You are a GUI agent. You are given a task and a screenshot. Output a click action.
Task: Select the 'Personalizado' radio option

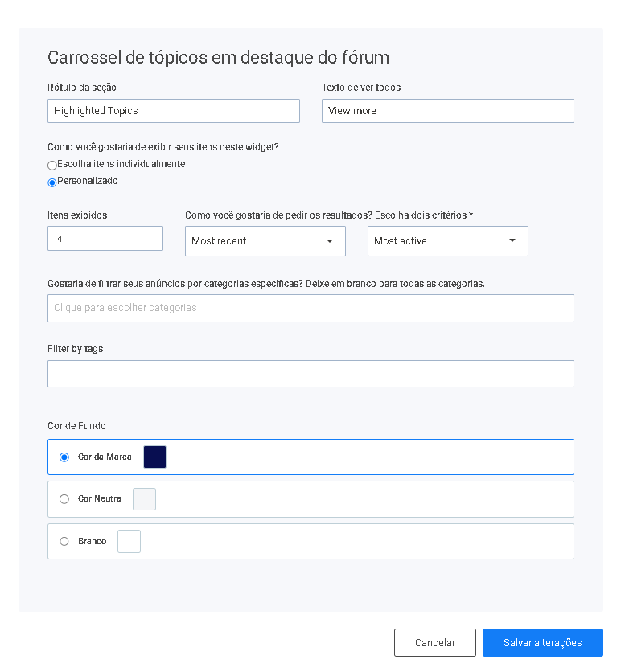(52, 182)
